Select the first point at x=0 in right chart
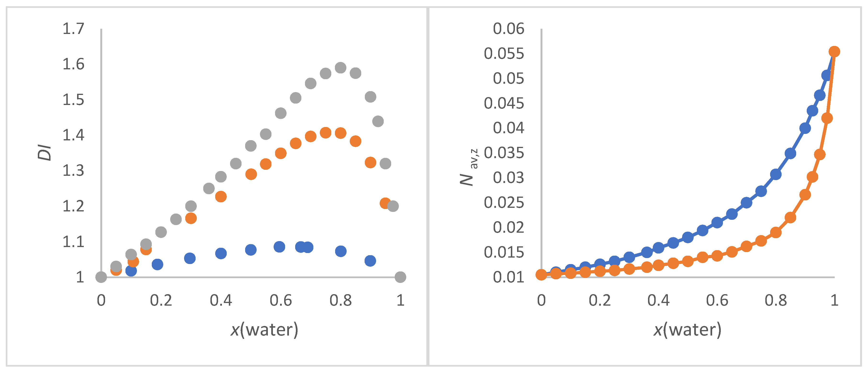This screenshot has width=868, height=375. coord(541,275)
